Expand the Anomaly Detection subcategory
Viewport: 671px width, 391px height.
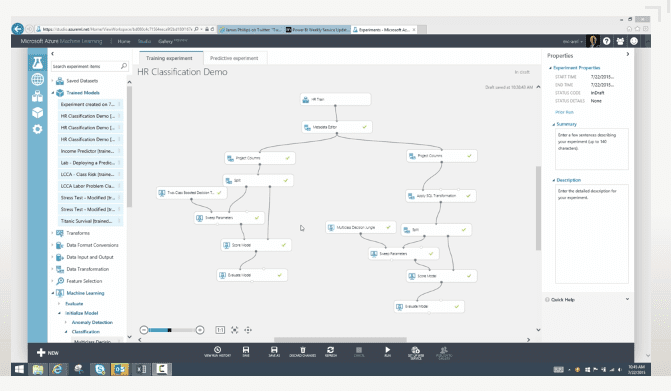click(66, 322)
